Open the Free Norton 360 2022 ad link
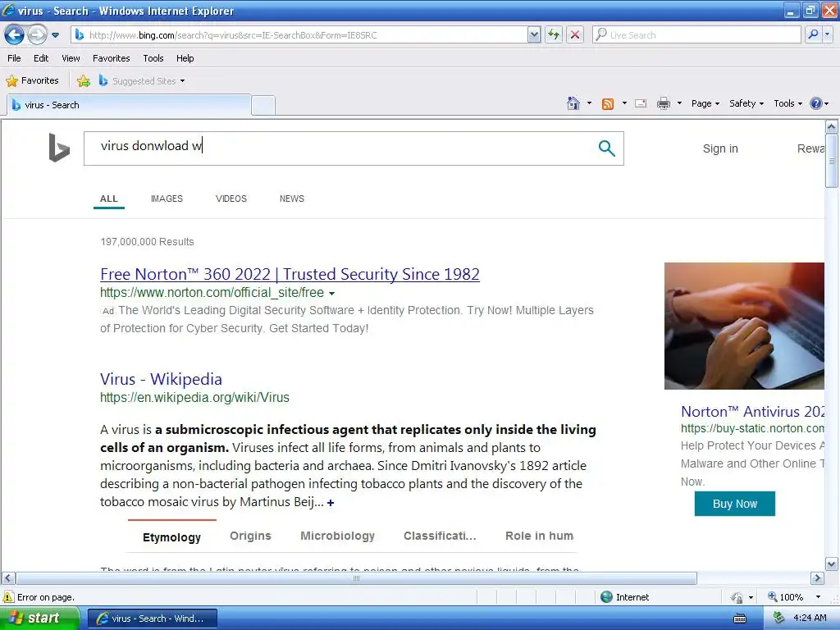 (290, 274)
